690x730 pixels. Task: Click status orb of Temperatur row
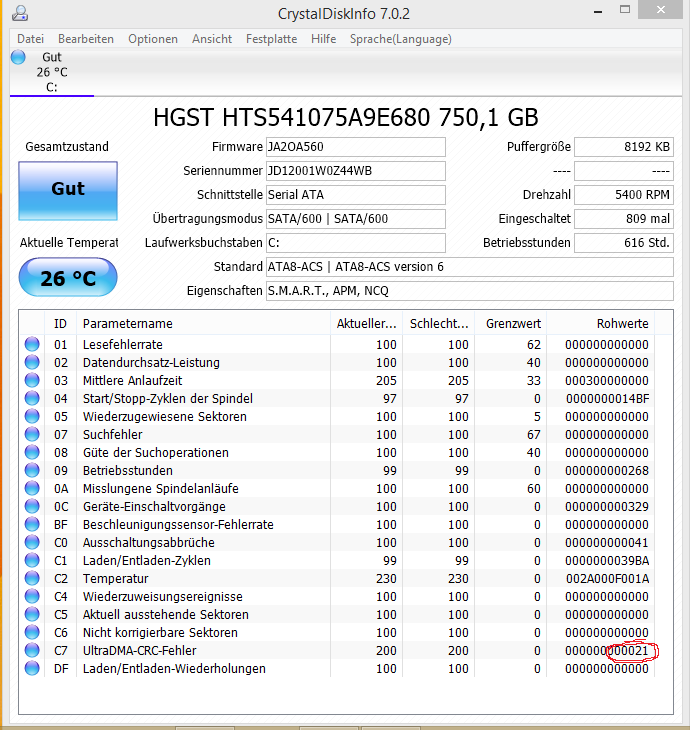(32, 578)
